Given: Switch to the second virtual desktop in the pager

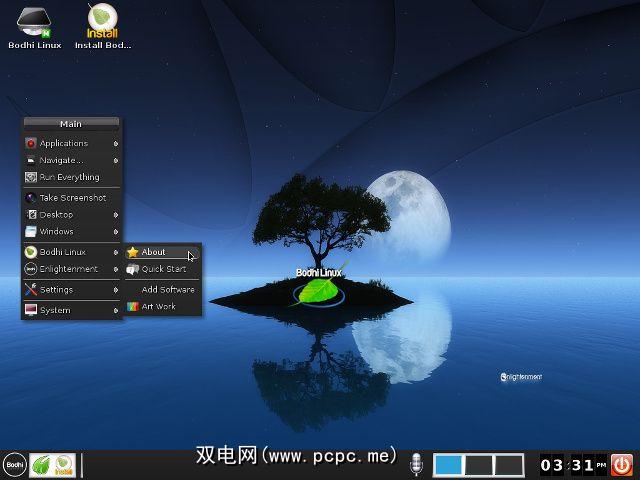Looking at the screenshot, I should pyautogui.click(x=479, y=464).
